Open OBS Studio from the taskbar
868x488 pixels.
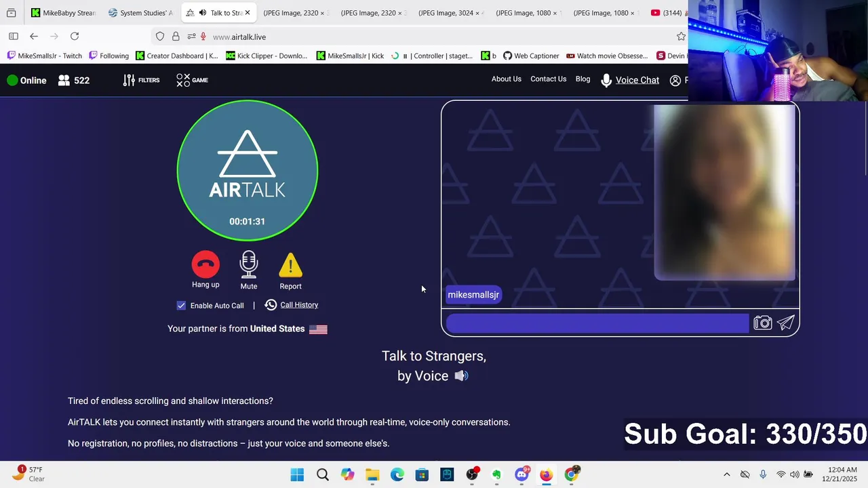coord(472,474)
